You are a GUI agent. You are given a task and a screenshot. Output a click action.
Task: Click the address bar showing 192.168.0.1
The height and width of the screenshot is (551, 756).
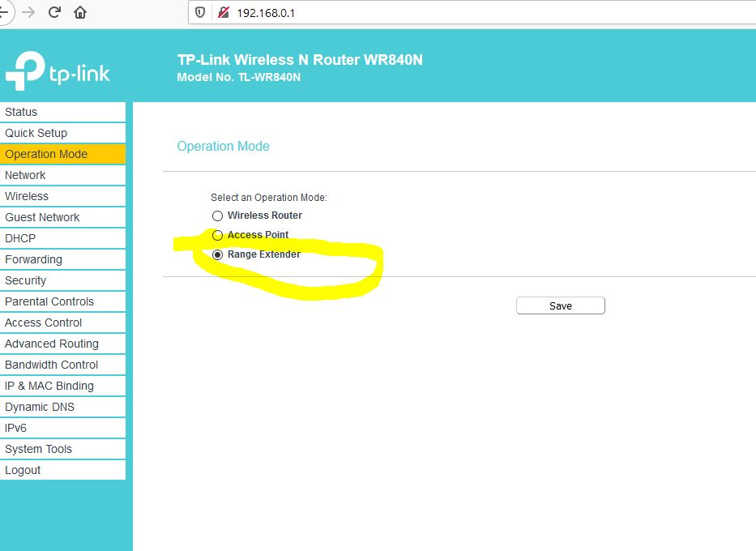pyautogui.click(x=472, y=12)
